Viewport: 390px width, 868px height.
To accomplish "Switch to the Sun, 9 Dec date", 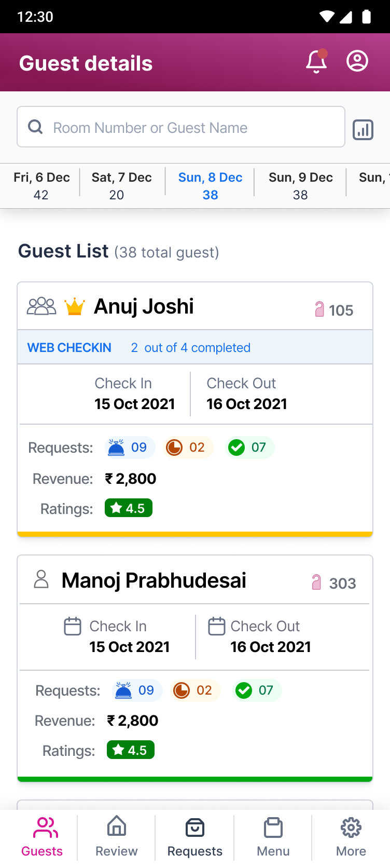I will (300, 186).
